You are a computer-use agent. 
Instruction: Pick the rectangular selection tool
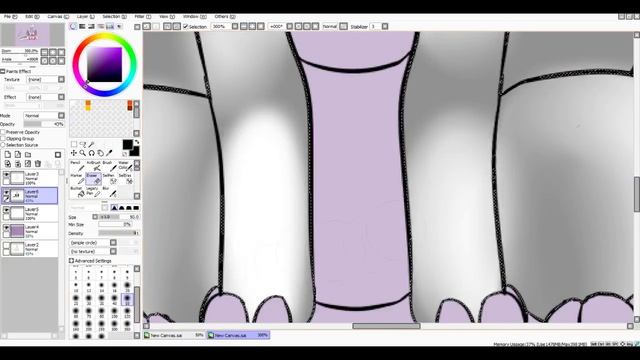[x=74, y=144]
